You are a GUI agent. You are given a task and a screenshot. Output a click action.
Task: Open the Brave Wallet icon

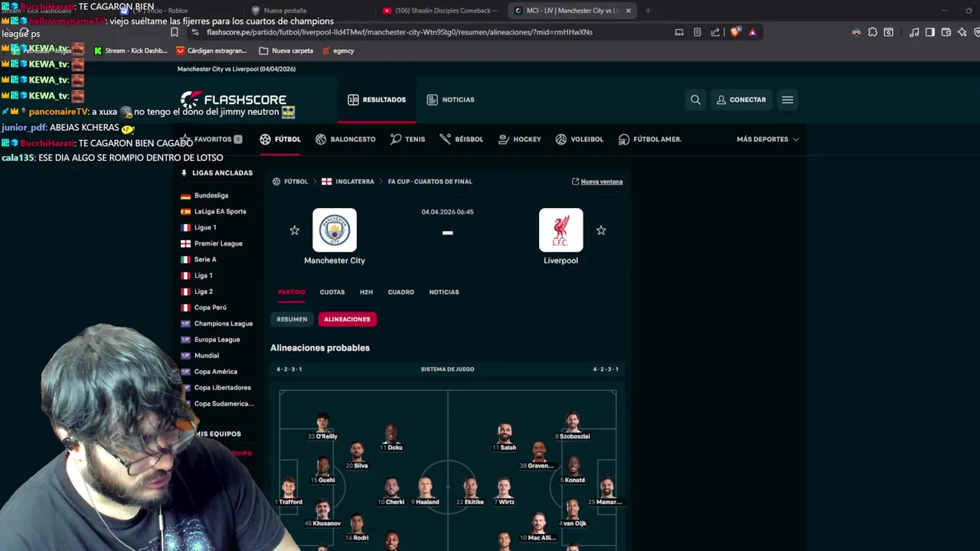pos(946,32)
